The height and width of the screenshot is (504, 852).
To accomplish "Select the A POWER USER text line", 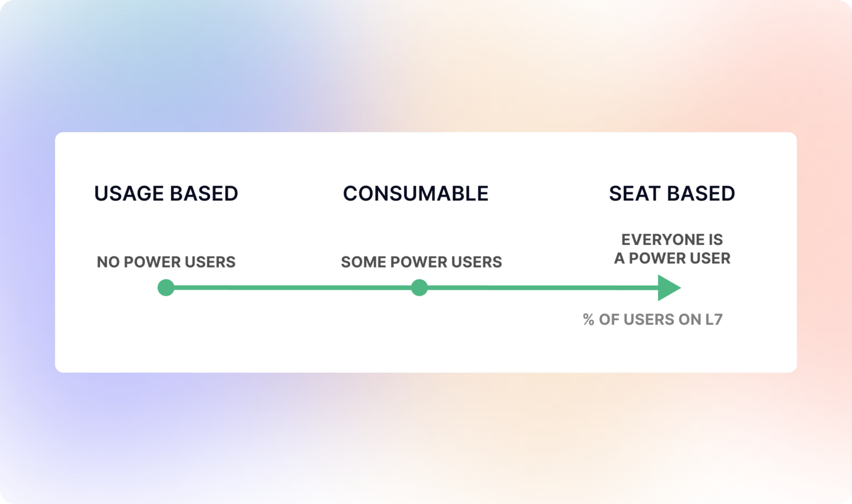I will point(672,259).
